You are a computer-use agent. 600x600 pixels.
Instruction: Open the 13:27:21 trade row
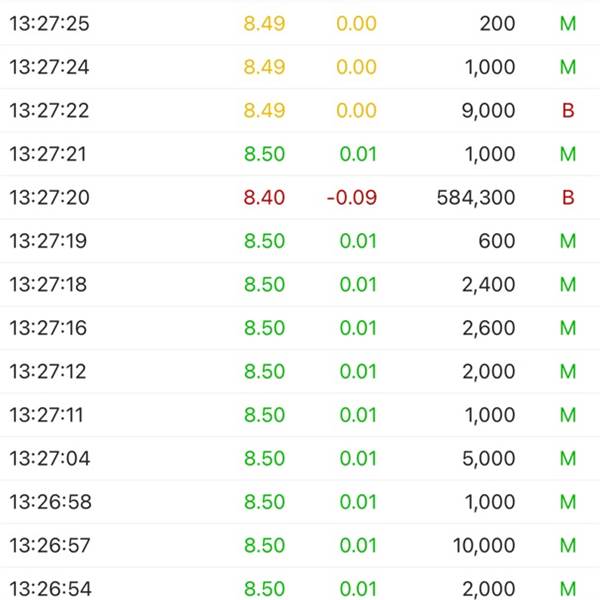pyautogui.click(x=300, y=154)
